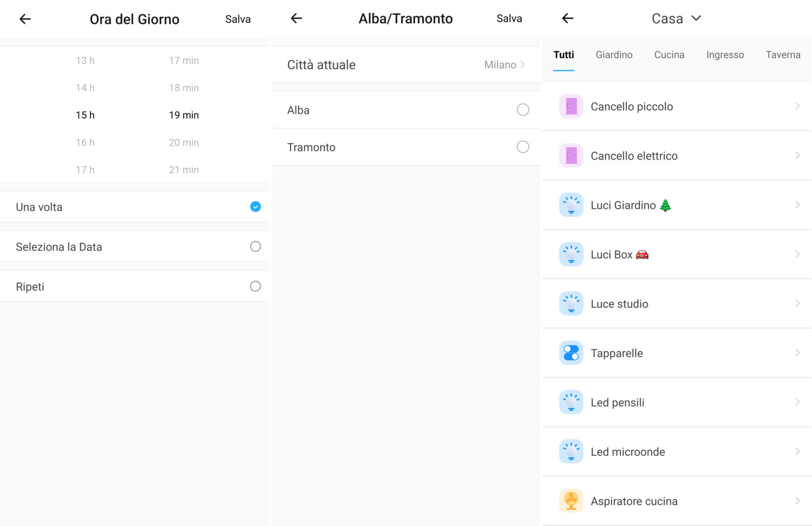812x526 pixels.
Task: Tap the pink door icon for Cancello elettrico
Action: click(x=571, y=156)
